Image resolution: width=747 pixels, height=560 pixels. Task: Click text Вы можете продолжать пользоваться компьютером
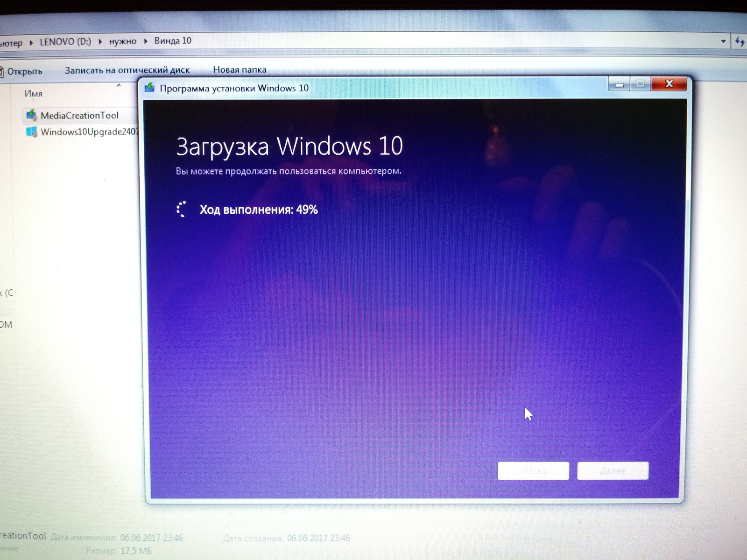pos(289,171)
